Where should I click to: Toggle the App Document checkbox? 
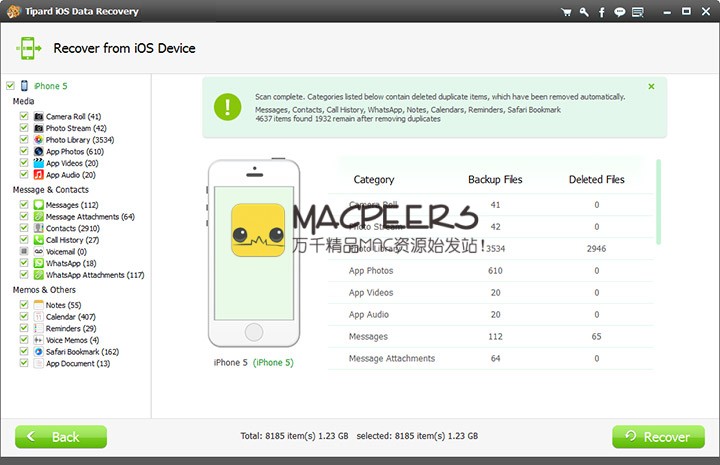point(24,363)
